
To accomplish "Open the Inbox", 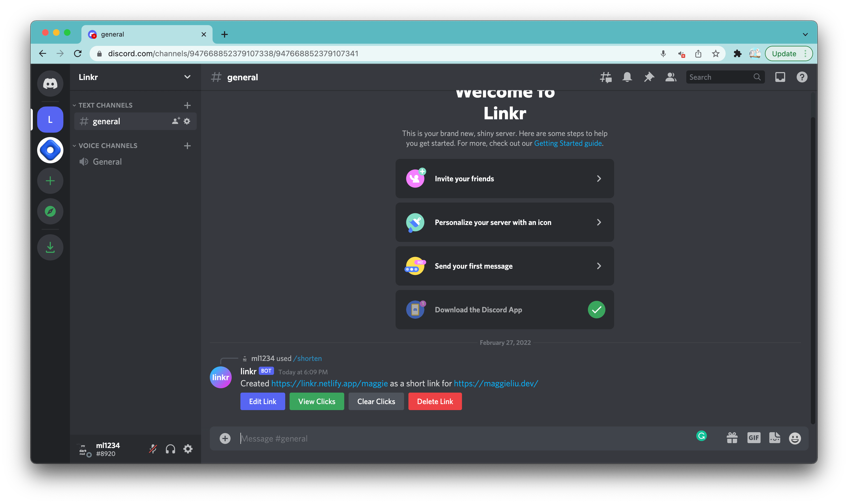I will coord(780,77).
